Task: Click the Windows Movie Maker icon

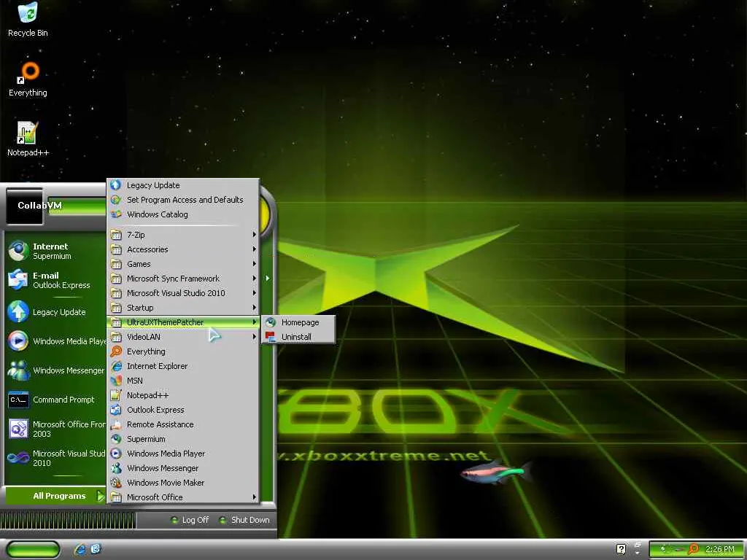Action: click(x=116, y=483)
